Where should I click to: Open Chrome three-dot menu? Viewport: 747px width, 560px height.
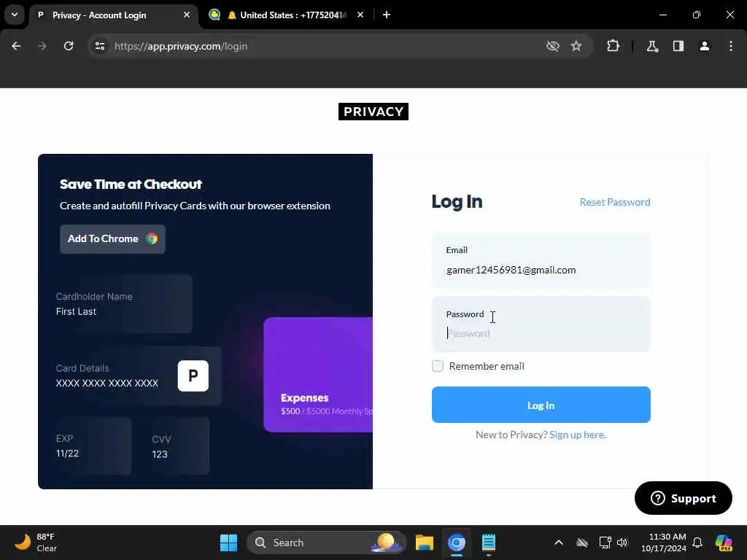tap(731, 46)
